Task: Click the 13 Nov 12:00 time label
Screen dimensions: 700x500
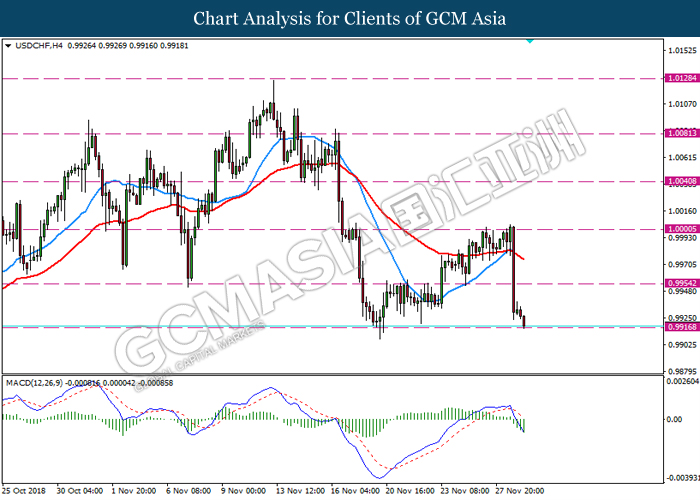Action: point(300,491)
